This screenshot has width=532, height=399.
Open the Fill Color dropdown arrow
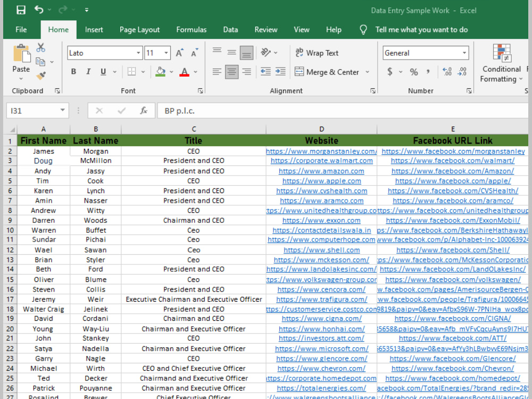[171, 72]
